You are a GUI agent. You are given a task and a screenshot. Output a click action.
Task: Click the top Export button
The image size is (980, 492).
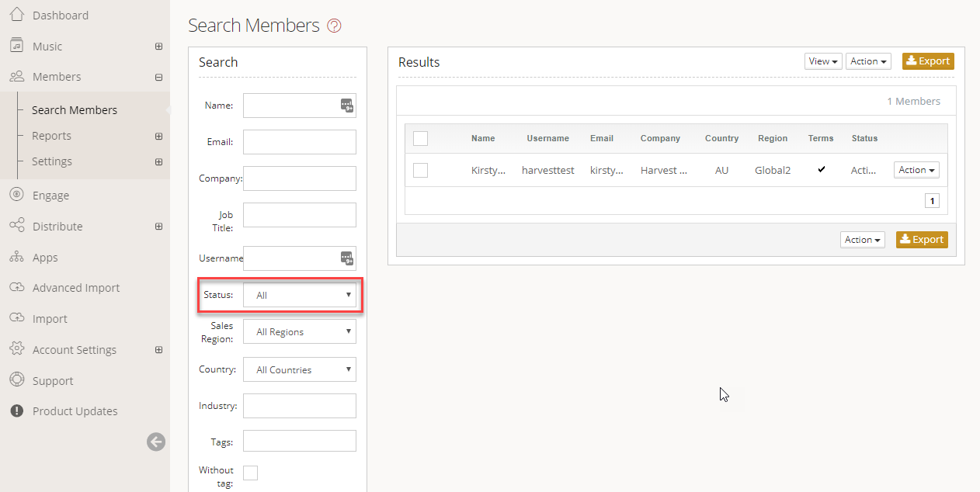pyautogui.click(x=928, y=61)
